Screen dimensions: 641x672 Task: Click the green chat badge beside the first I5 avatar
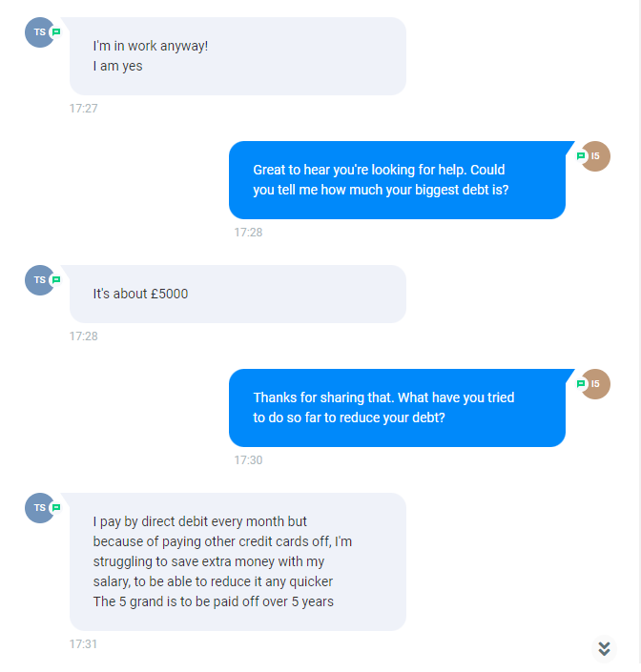click(581, 156)
